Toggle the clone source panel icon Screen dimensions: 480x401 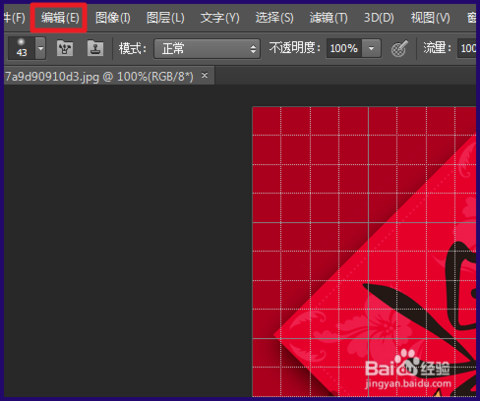95,49
